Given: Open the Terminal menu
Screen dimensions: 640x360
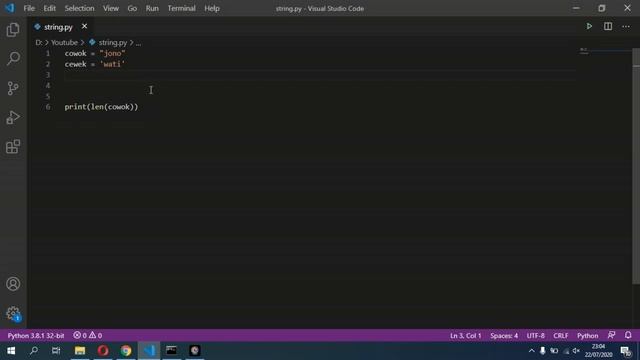Looking at the screenshot, I should [181, 8].
